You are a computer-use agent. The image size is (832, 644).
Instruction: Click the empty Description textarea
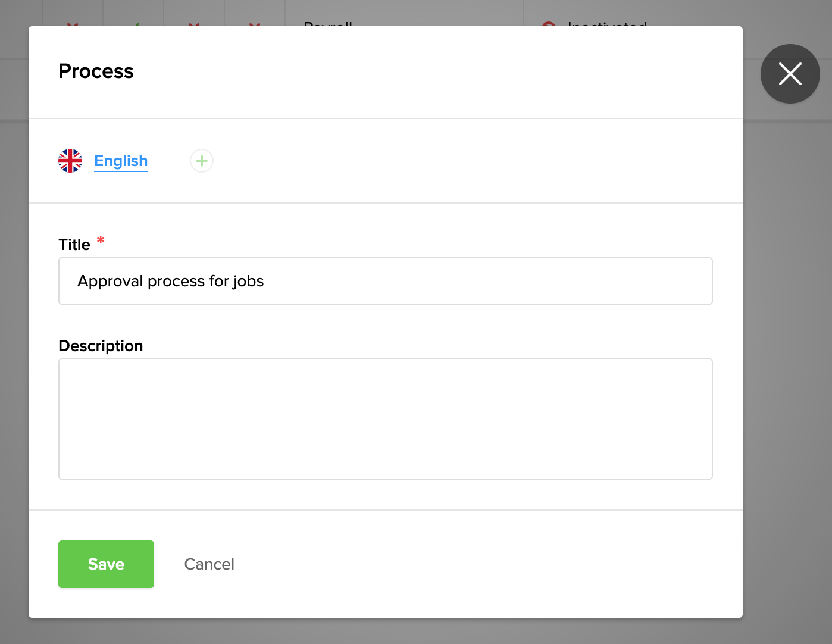point(385,418)
